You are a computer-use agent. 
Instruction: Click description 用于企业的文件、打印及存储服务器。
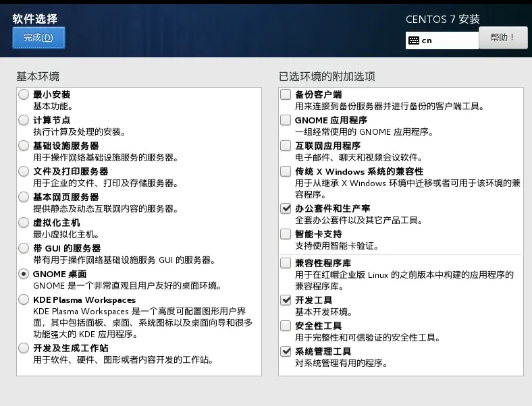106,183
